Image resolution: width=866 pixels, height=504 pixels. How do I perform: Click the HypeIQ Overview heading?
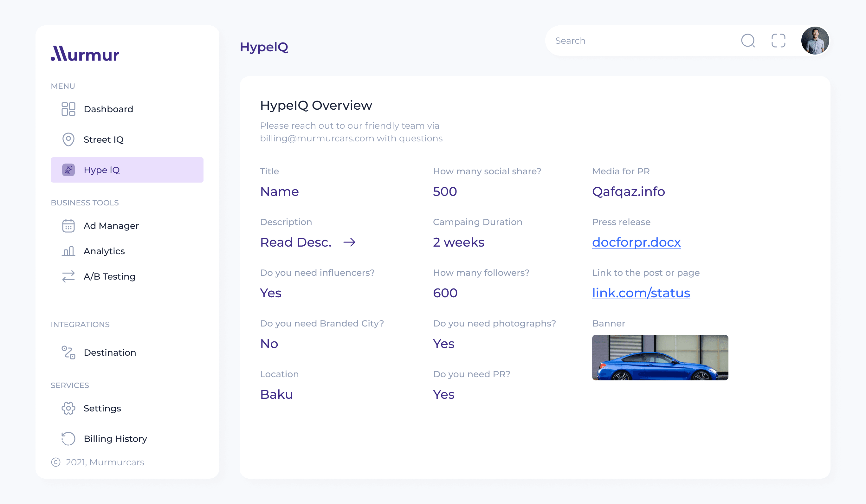click(316, 106)
